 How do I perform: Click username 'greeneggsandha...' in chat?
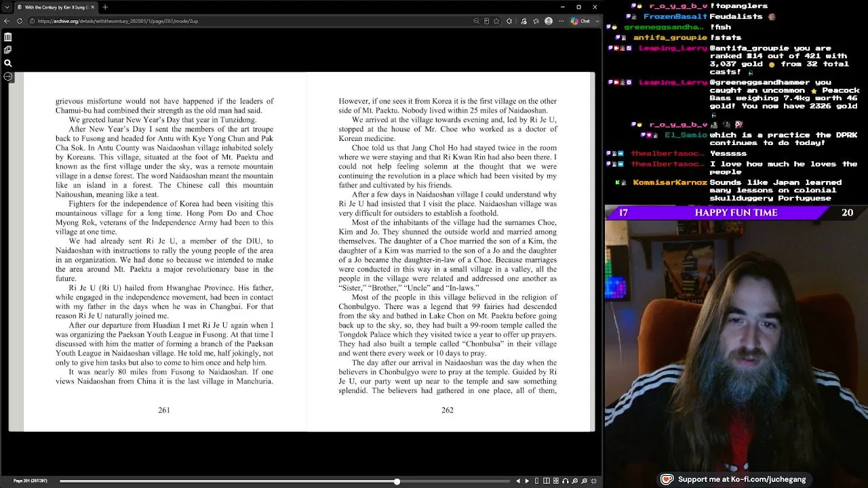coord(665,27)
